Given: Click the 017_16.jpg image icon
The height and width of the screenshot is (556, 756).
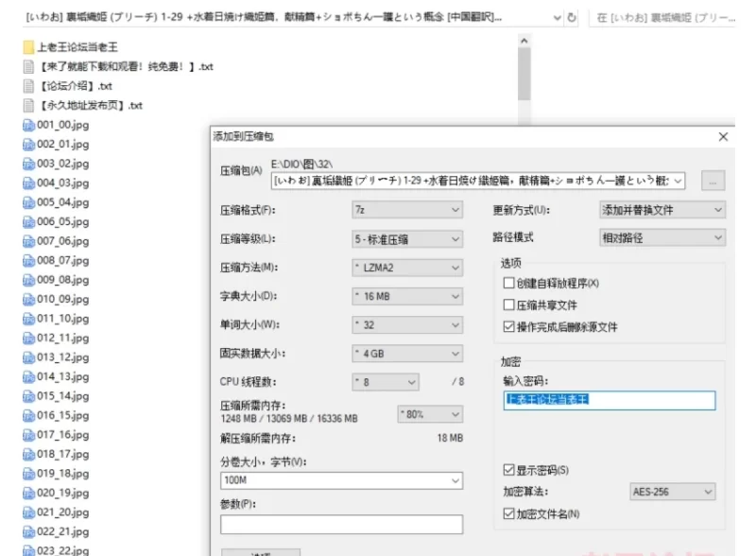Looking at the screenshot, I should tap(28, 435).
